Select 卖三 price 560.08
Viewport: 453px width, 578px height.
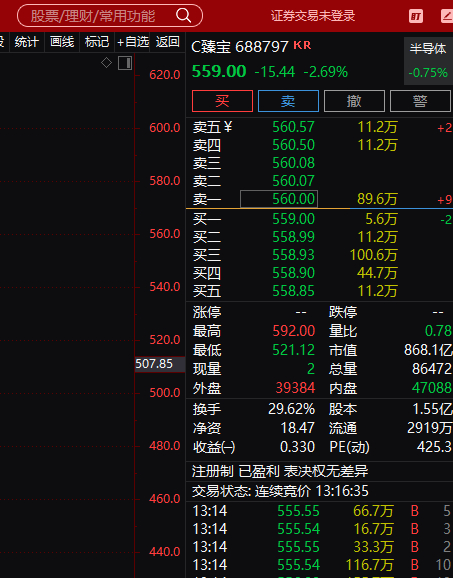(293, 163)
